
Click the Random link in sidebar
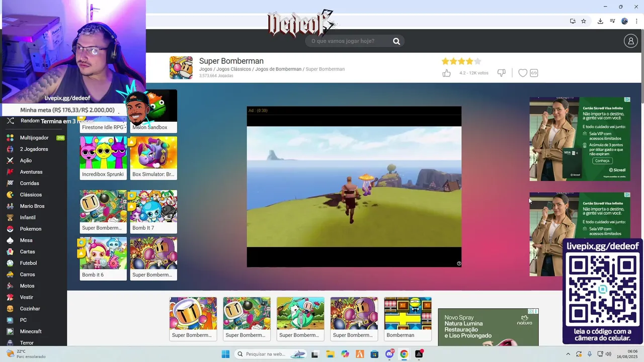(30, 121)
